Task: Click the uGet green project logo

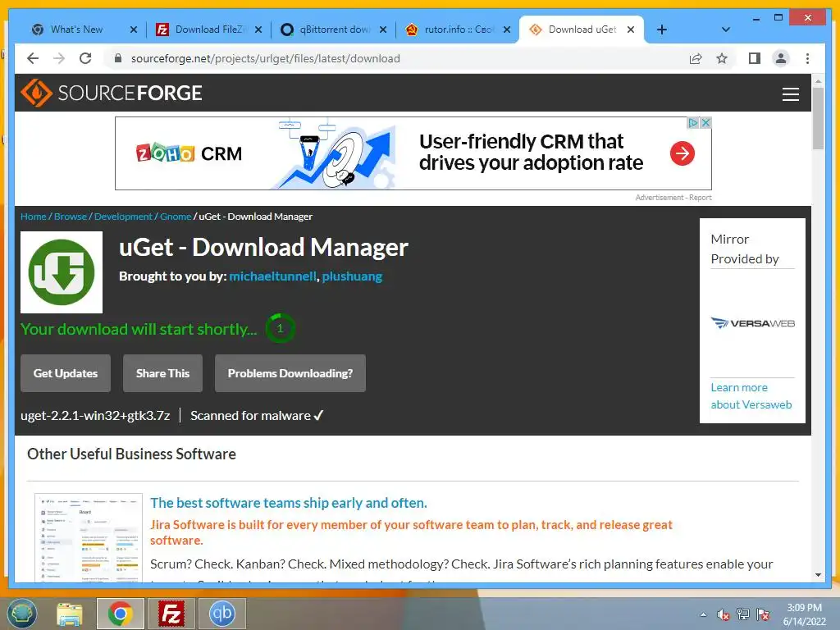Action: [x=62, y=272]
